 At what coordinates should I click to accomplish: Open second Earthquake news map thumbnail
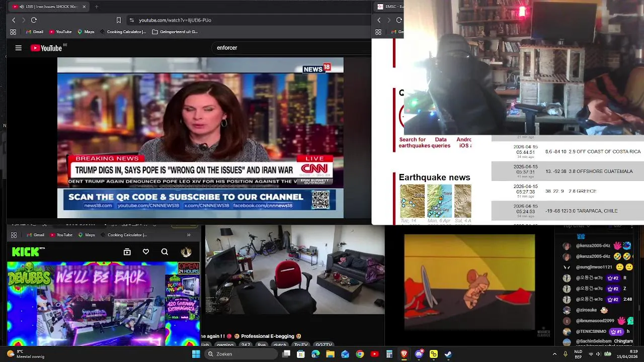click(x=439, y=201)
